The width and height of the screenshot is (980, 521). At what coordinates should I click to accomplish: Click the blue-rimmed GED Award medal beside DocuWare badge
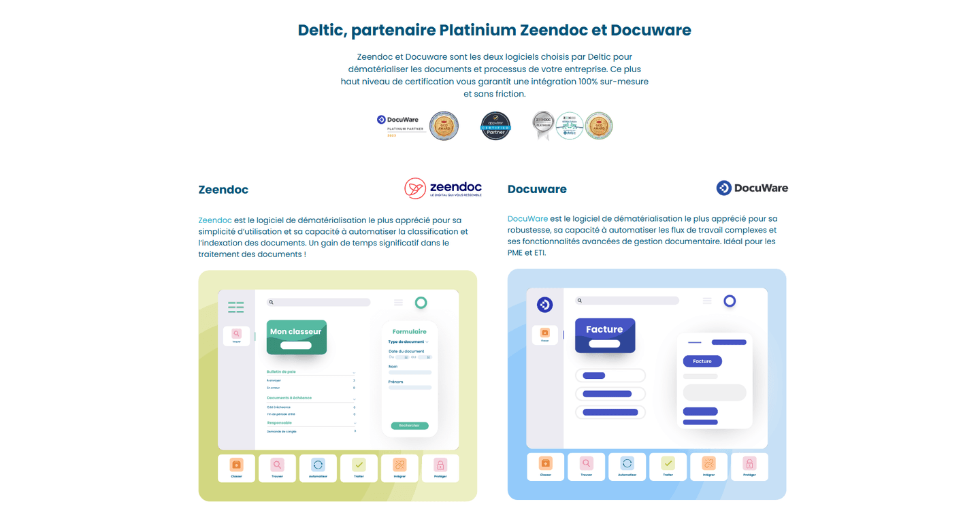pos(444,126)
